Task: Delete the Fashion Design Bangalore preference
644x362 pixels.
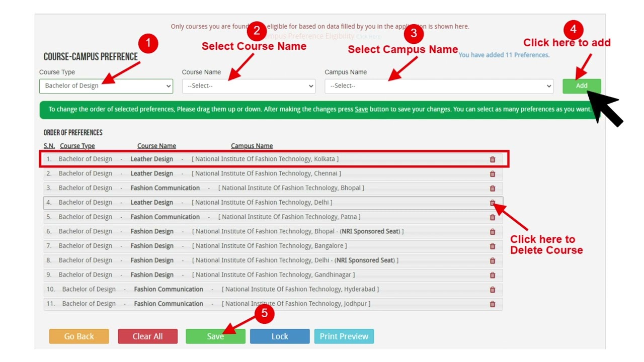Action: [x=493, y=246]
